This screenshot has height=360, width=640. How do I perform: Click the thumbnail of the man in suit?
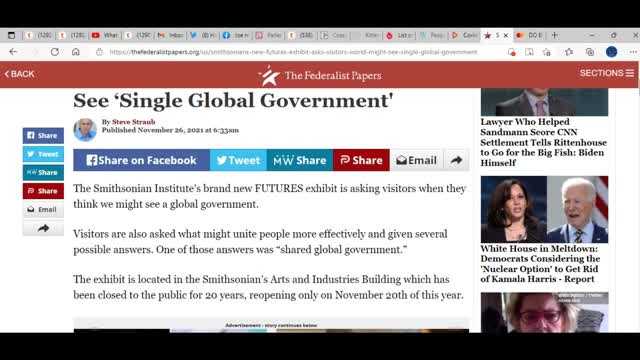coord(544,102)
